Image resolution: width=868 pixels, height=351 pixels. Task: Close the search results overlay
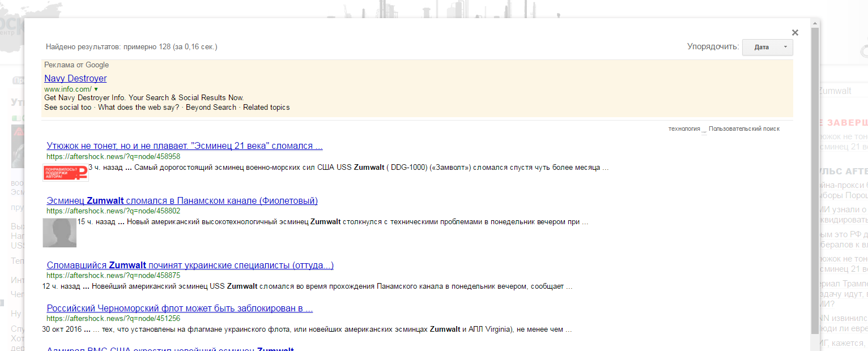click(x=795, y=33)
